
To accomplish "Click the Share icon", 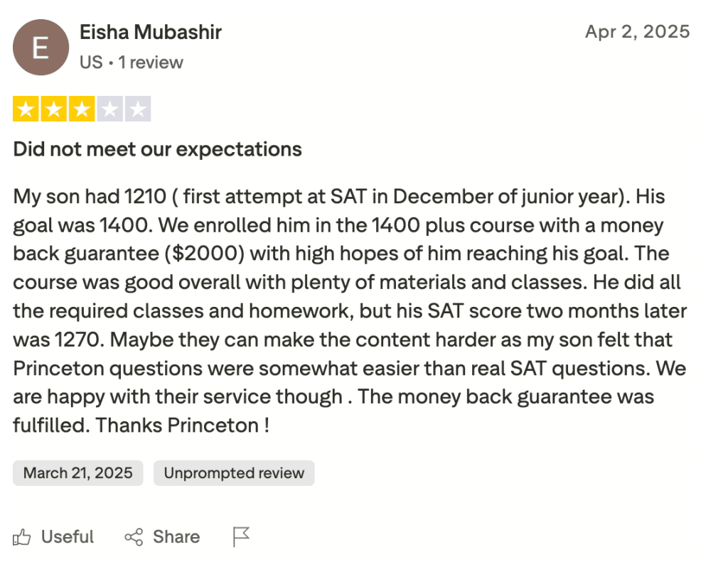I will click(x=134, y=537).
